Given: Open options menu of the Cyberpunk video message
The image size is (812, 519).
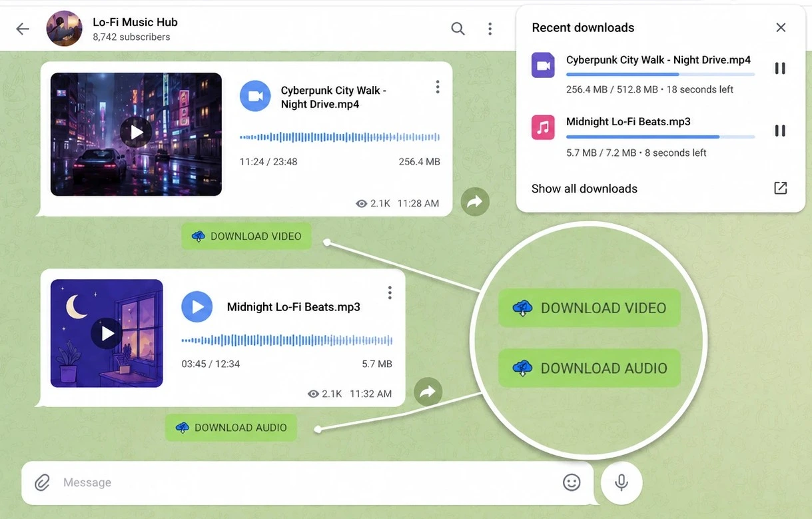Looking at the screenshot, I should (437, 87).
